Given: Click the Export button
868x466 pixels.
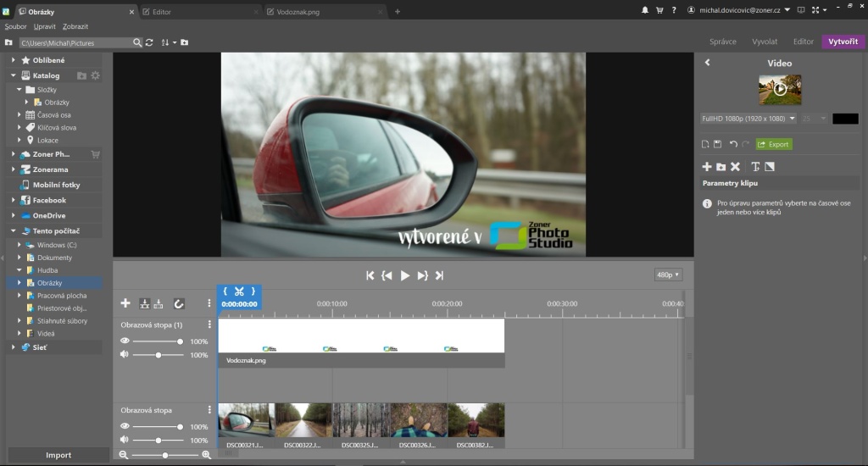Looking at the screenshot, I should [773, 144].
